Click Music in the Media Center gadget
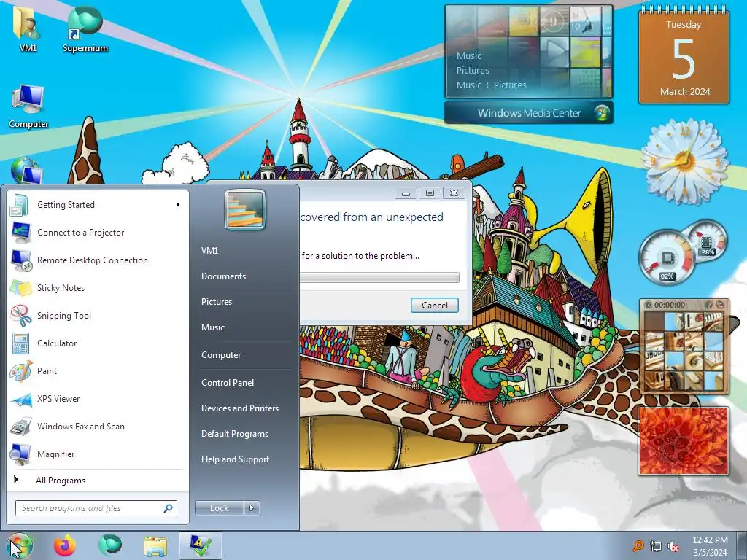This screenshot has width=747, height=560. click(469, 55)
